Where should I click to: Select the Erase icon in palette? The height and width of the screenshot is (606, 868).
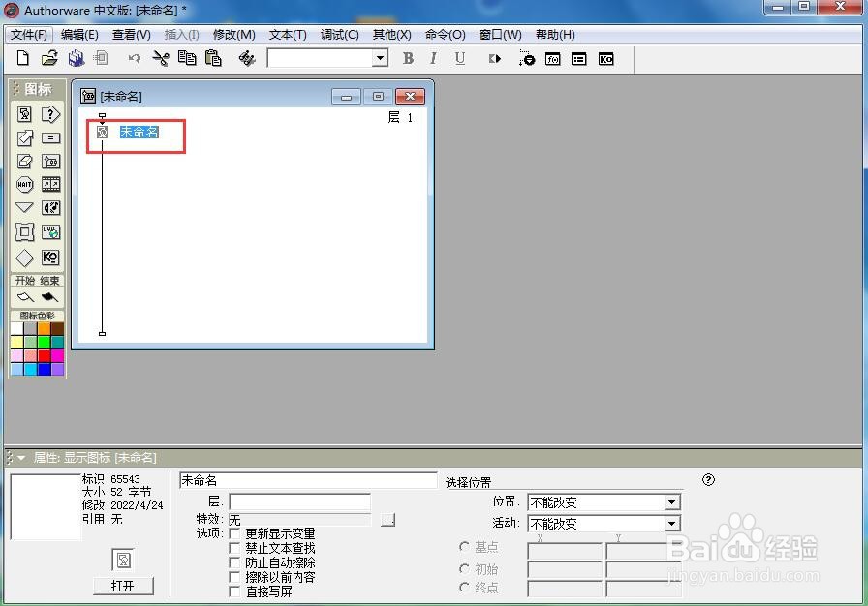[x=24, y=162]
